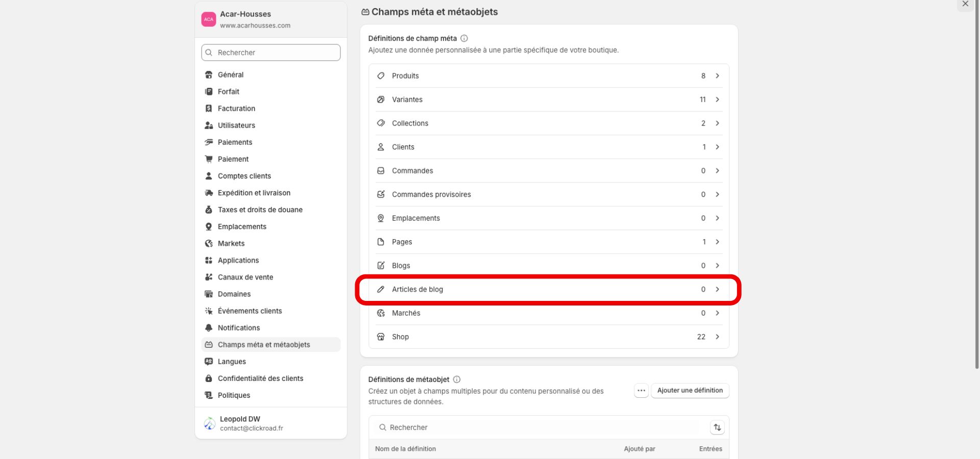Image resolution: width=980 pixels, height=459 pixels.
Task: Expand Produits metafield definitions chevron
Action: tap(717, 76)
